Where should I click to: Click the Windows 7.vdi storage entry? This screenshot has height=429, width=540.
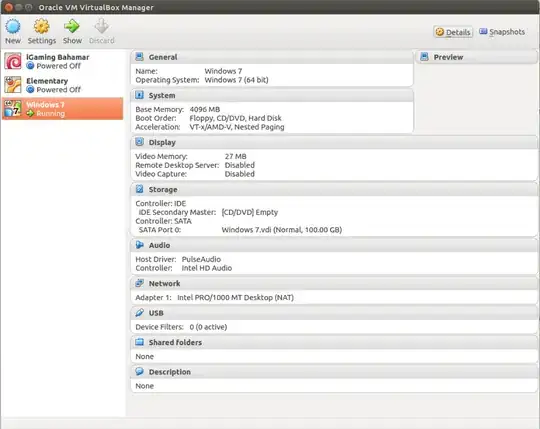[281, 230]
